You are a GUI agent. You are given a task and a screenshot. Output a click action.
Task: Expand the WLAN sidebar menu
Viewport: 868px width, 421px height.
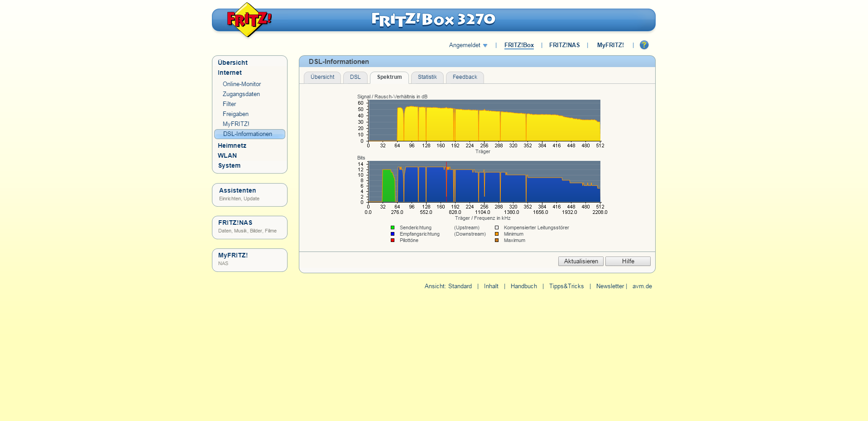point(227,155)
